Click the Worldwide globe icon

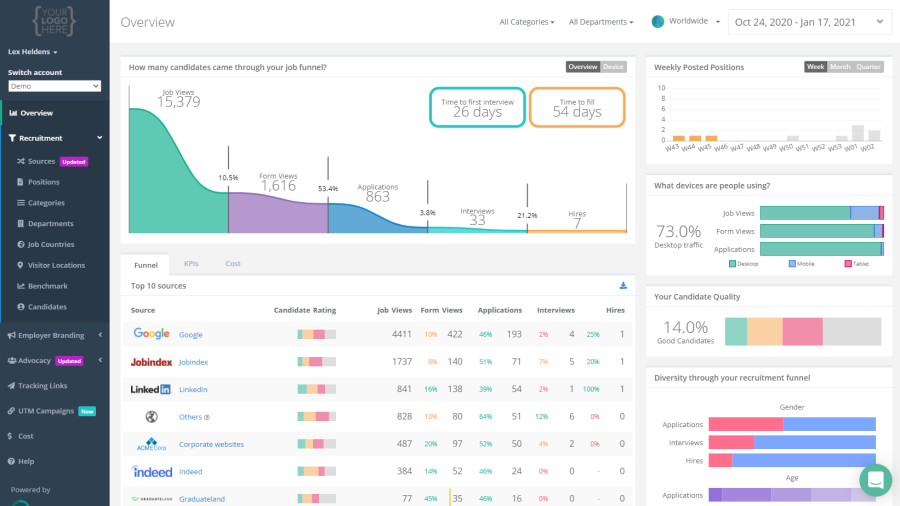point(658,22)
